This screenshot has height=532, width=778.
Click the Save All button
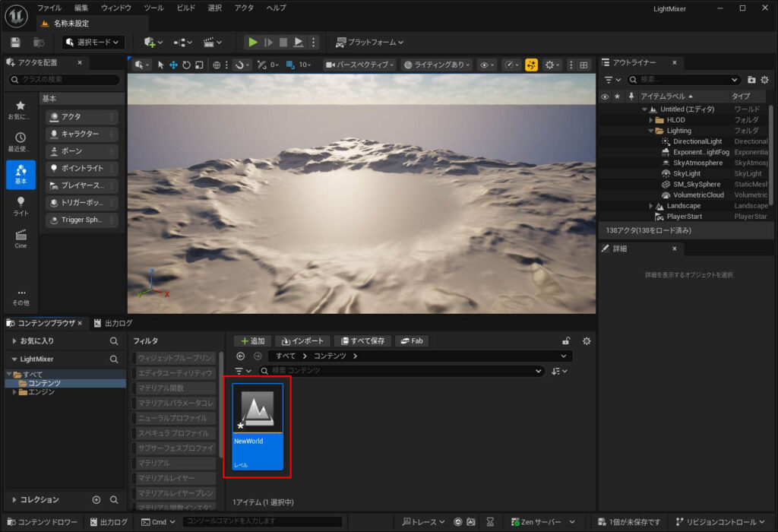[x=361, y=341]
